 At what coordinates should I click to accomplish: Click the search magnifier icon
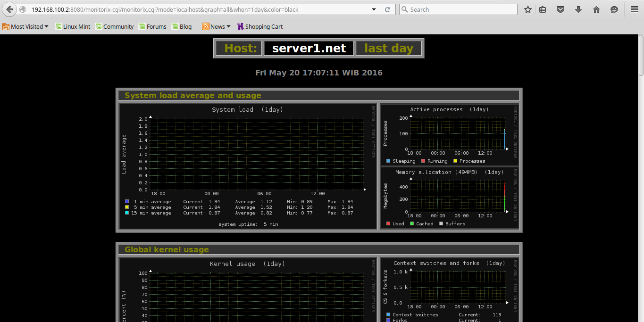[404, 9]
